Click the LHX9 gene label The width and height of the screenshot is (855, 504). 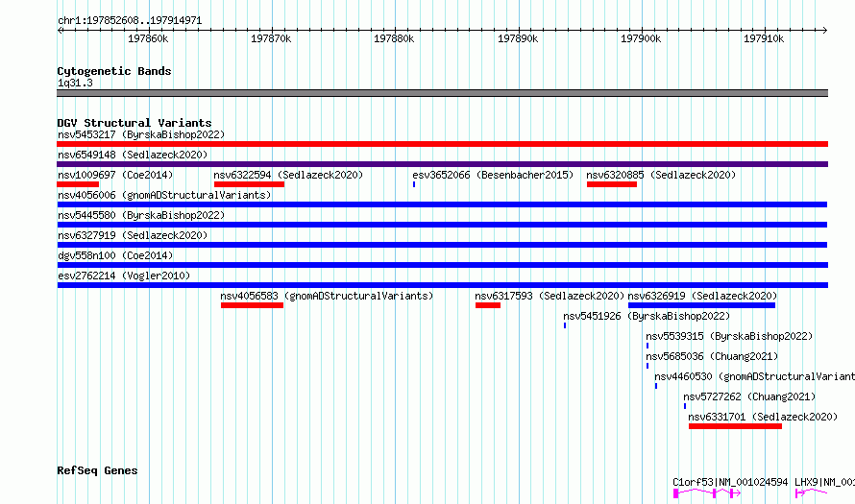824,482
